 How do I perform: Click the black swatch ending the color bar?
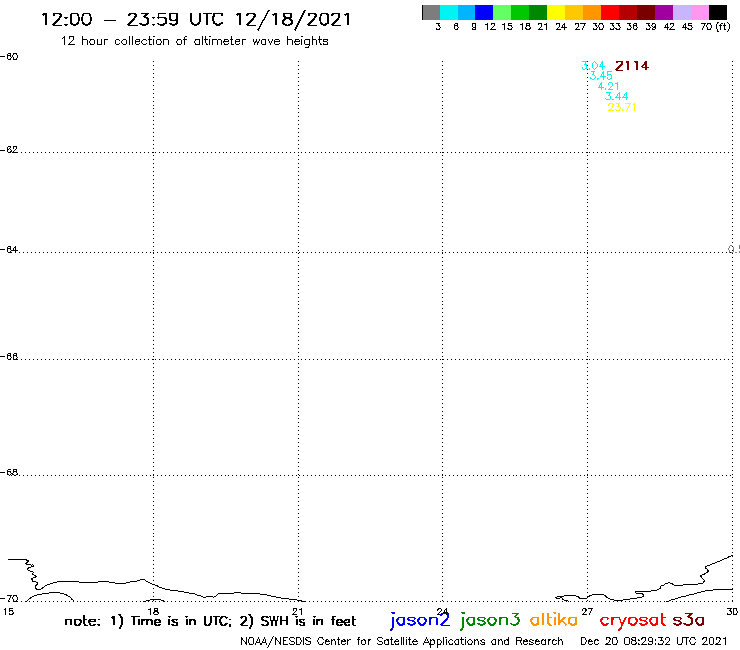click(x=718, y=12)
